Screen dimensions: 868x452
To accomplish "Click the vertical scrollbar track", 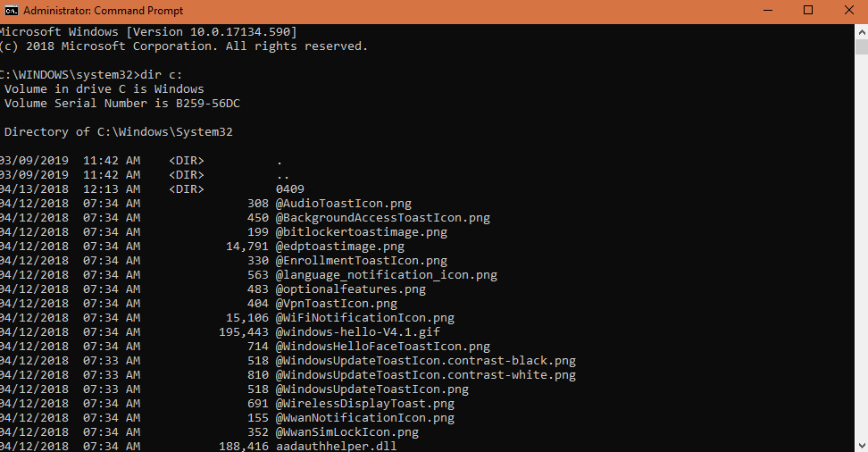I will pos(861,268).
